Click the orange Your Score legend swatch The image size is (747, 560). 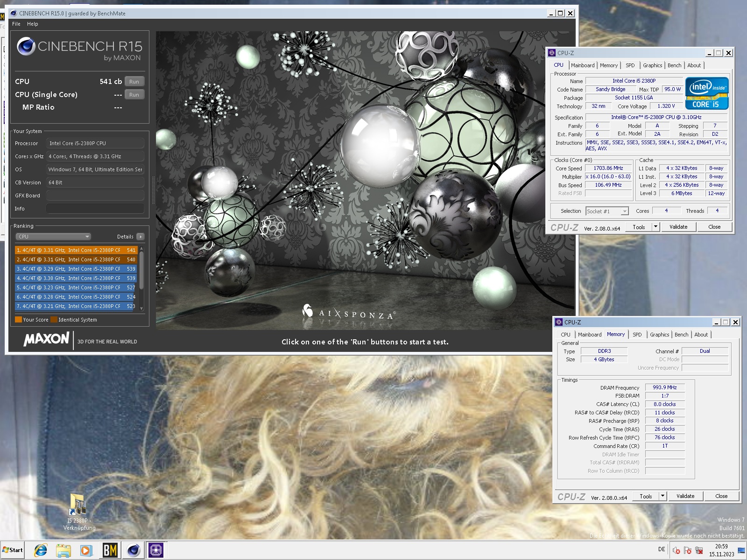19,320
